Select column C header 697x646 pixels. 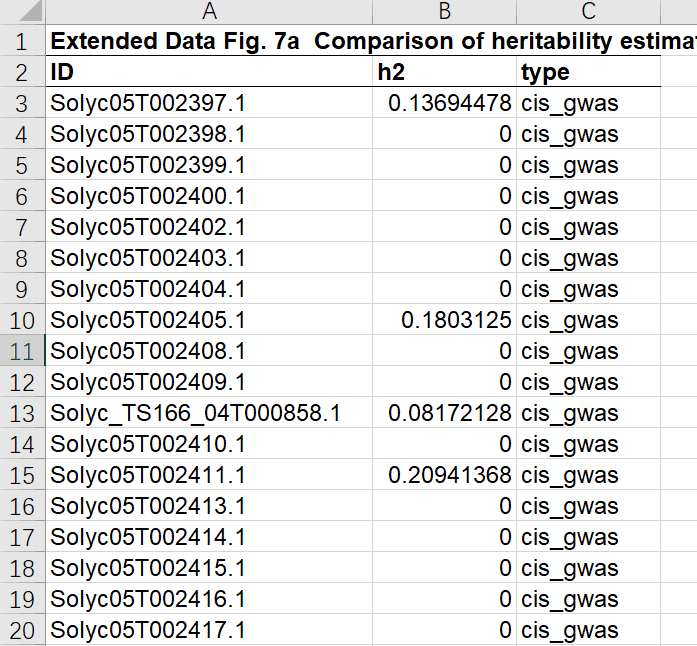588,12
